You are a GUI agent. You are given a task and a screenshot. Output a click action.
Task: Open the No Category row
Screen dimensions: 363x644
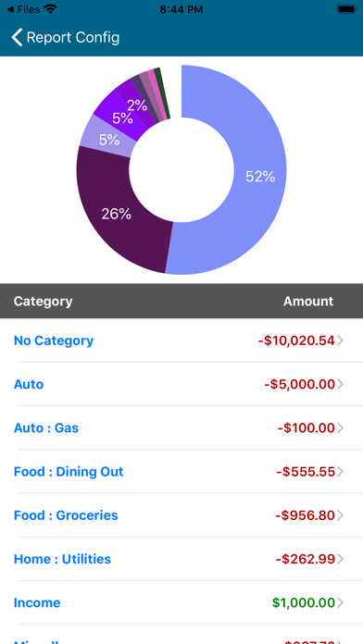[x=181, y=341]
